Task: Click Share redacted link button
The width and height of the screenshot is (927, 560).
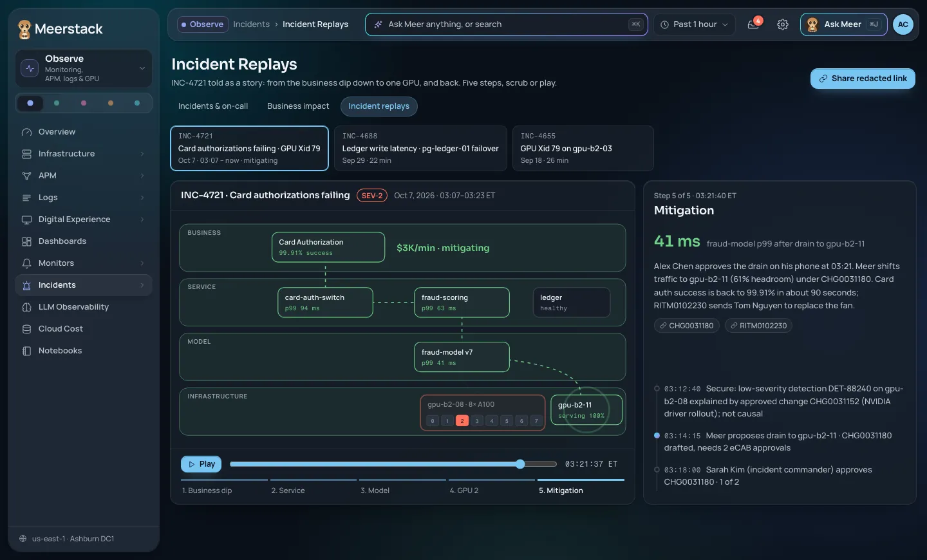Action: 863,79
